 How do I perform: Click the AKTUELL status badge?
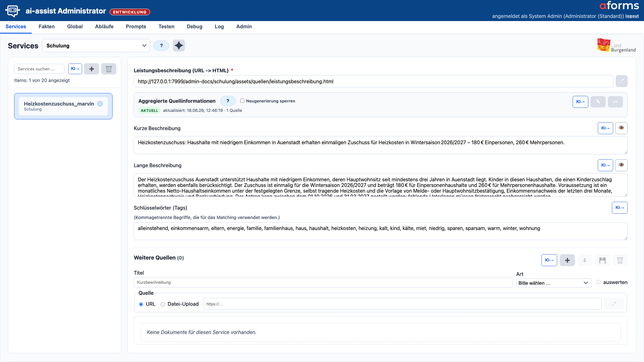pos(149,110)
